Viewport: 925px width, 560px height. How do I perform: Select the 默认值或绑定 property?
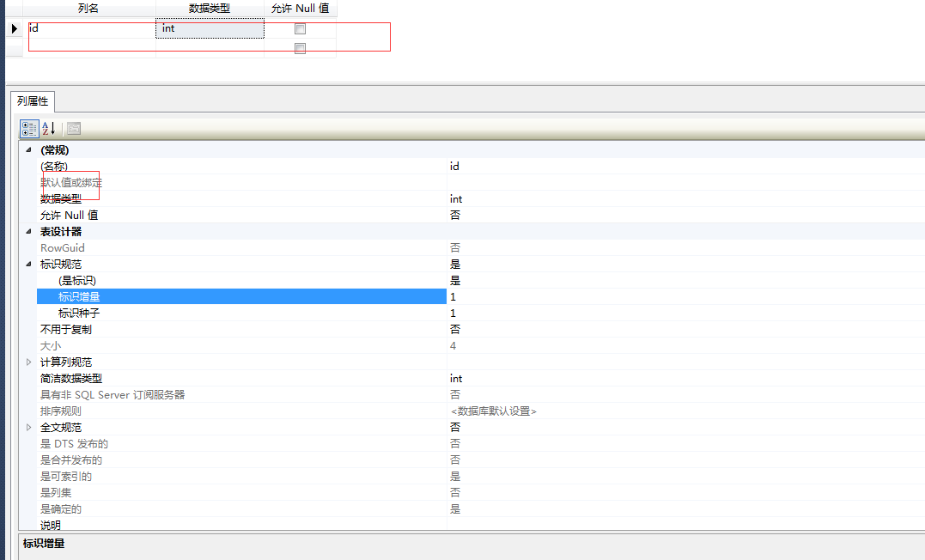coord(241,183)
